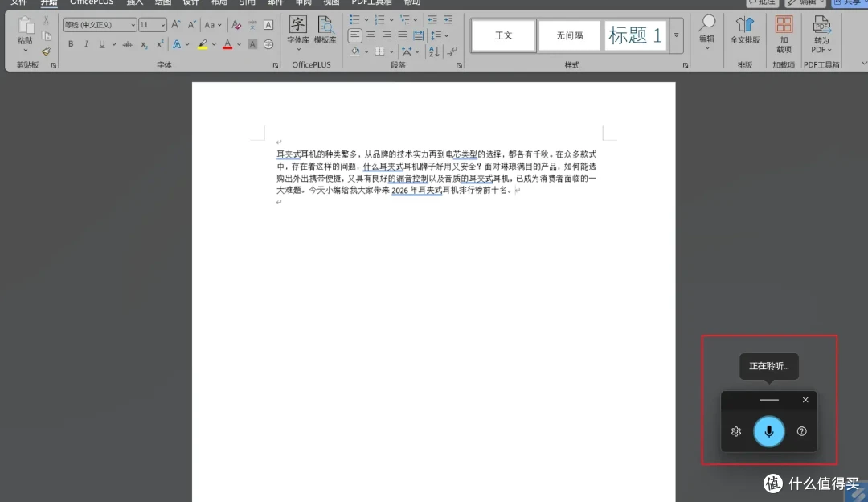Clear all formatting with eraser A icon
868x502 pixels.
pos(236,24)
